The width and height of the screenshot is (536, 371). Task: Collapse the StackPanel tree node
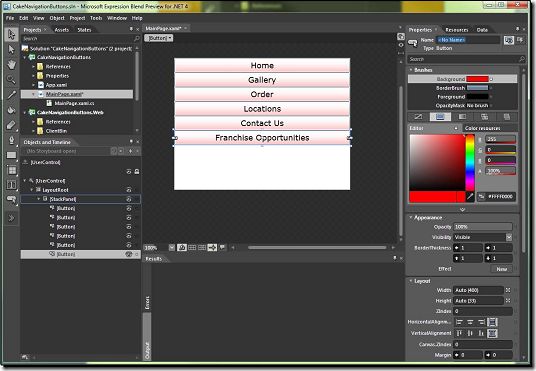click(39, 199)
